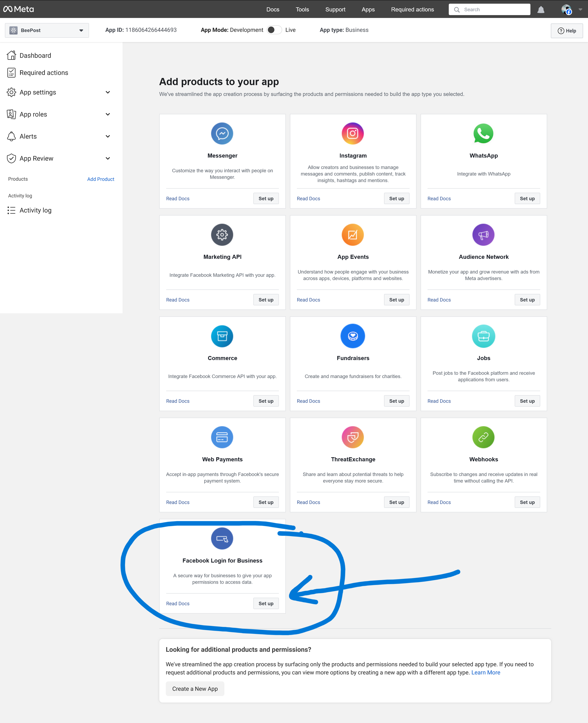Viewport: 588px width, 723px height.
Task: Click the Web Payments card icon
Action: (222, 437)
